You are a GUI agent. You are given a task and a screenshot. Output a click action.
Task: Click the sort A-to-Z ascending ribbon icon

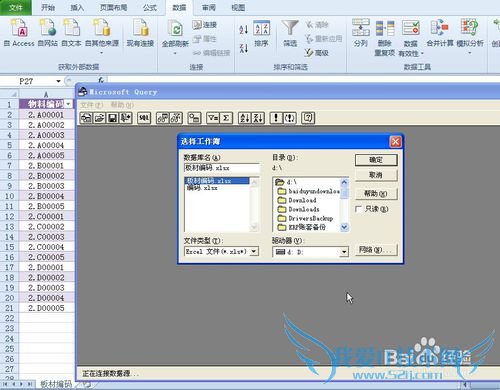[x=244, y=30]
